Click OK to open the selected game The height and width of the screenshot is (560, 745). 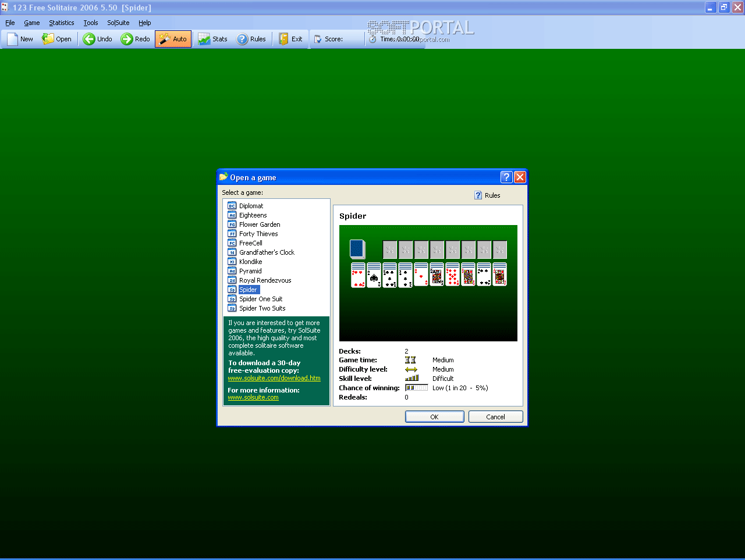pos(435,417)
